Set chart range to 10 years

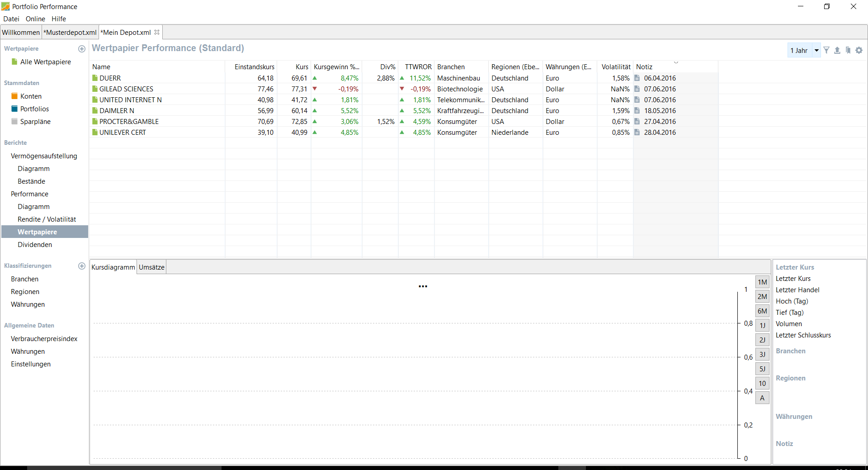(x=762, y=383)
